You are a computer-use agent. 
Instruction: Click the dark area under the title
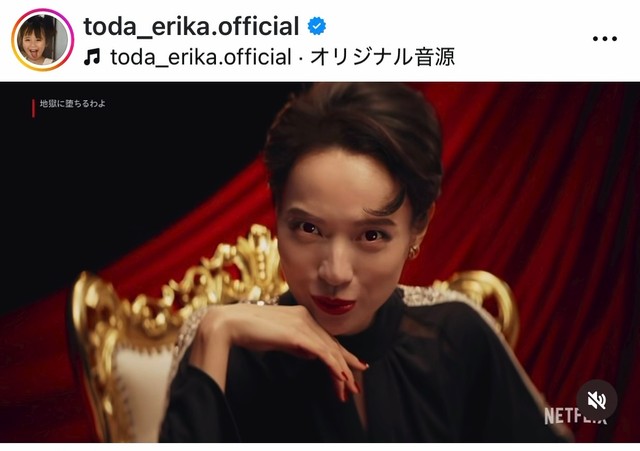coord(122,184)
